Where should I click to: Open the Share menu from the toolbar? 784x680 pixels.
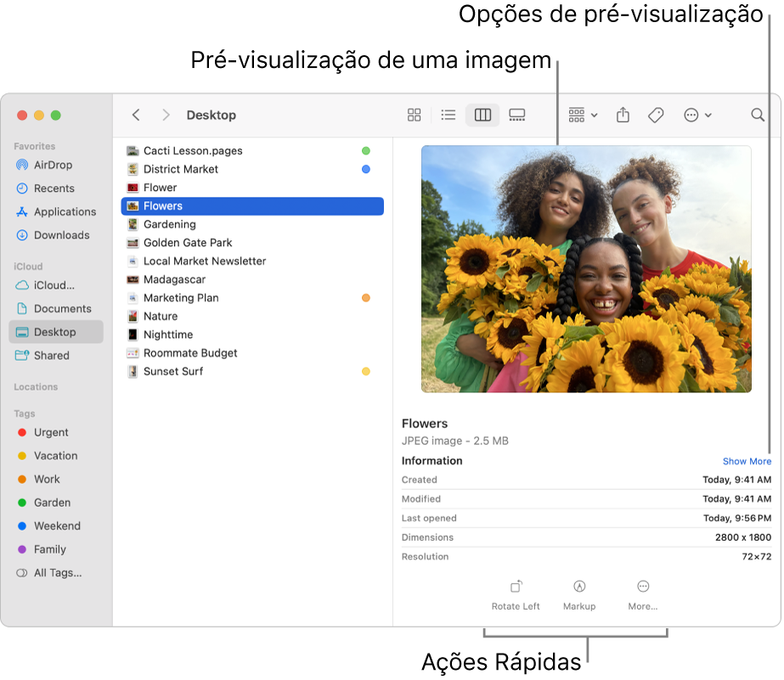coord(623,115)
